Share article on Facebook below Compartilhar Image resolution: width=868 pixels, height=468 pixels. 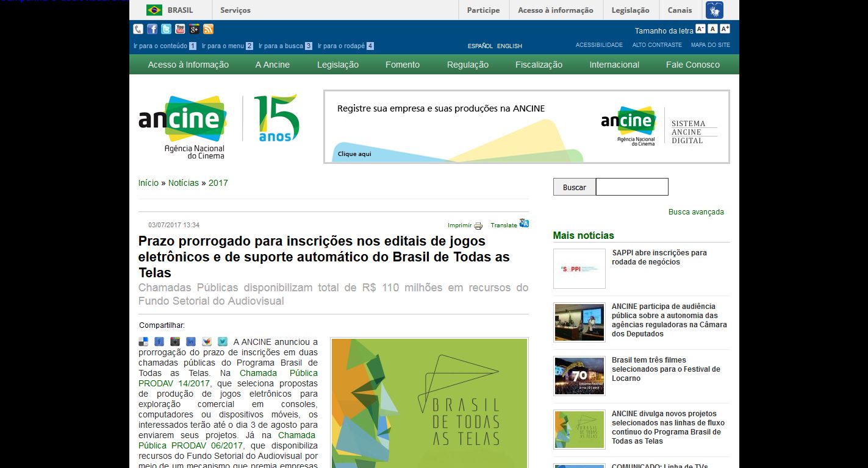coord(159,342)
